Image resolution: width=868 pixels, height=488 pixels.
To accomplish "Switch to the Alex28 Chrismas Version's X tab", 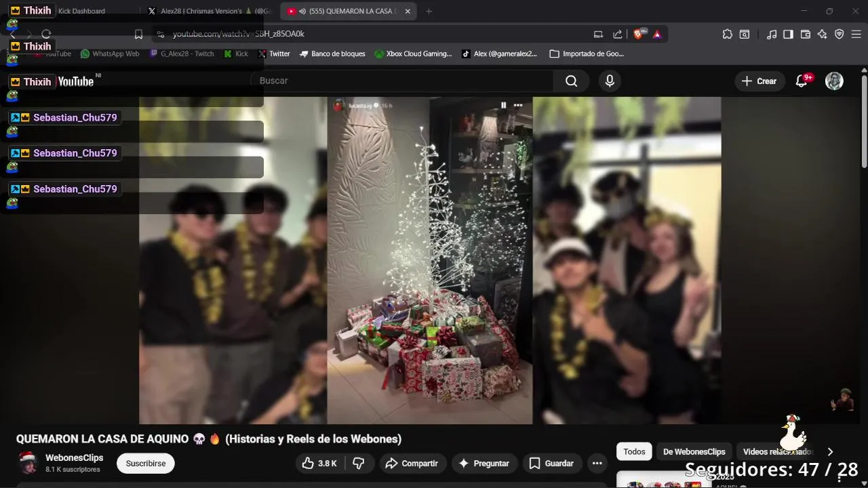I will (208, 11).
